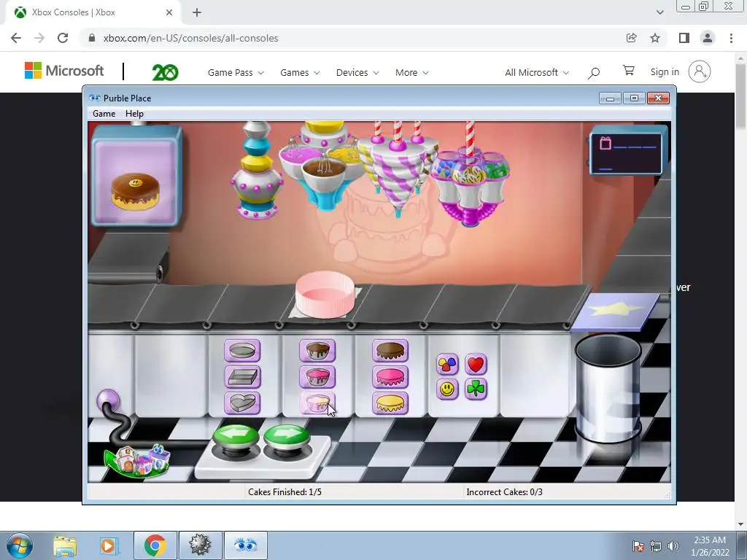The image size is (747, 560).
Task: Open the Windows Start orb
Action: (20, 545)
